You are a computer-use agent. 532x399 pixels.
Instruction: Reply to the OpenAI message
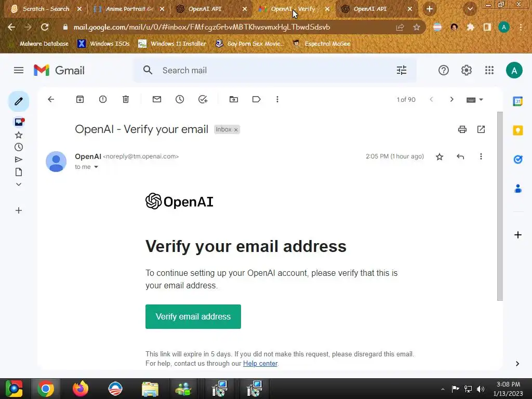click(x=460, y=157)
